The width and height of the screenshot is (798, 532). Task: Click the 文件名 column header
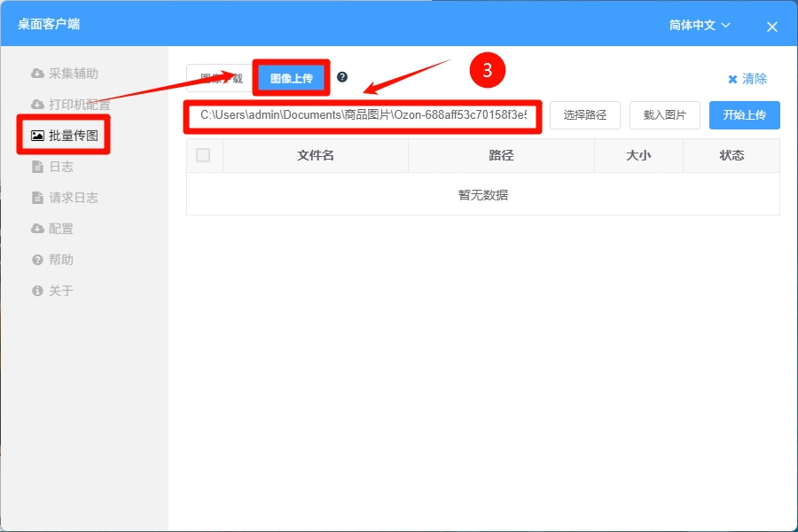coord(315,155)
